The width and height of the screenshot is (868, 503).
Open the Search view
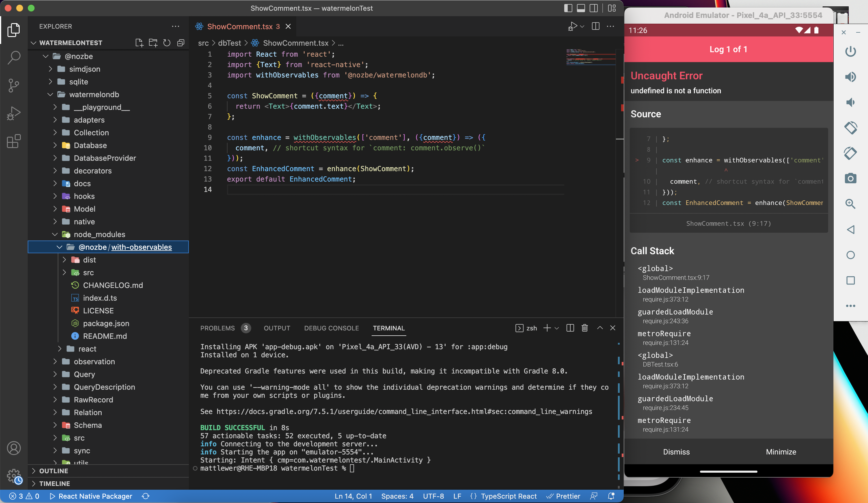[x=14, y=58]
